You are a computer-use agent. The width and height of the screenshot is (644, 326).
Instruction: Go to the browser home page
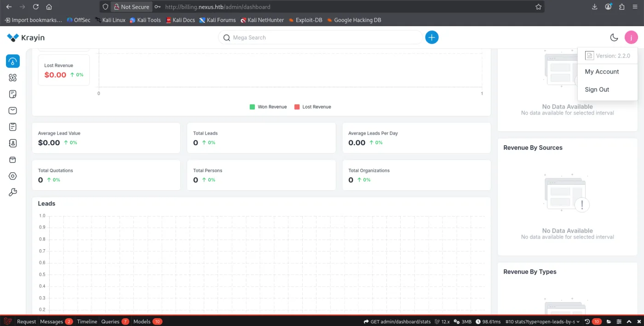pos(49,7)
